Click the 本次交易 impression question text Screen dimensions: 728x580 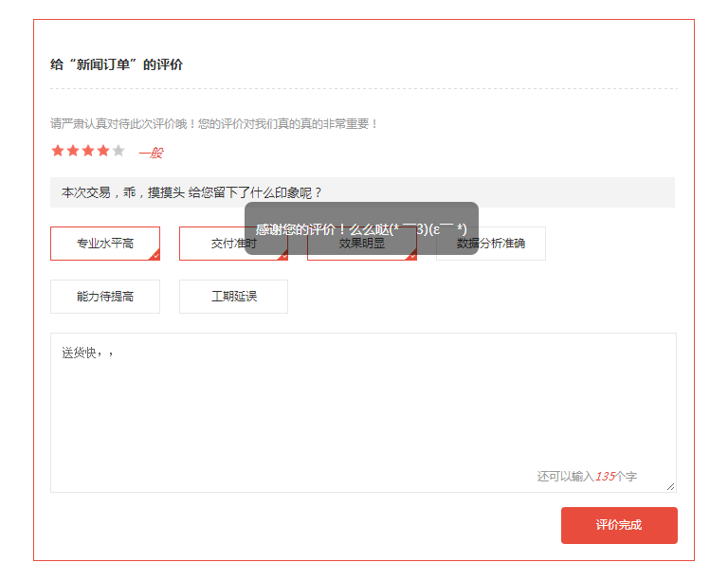(x=191, y=192)
